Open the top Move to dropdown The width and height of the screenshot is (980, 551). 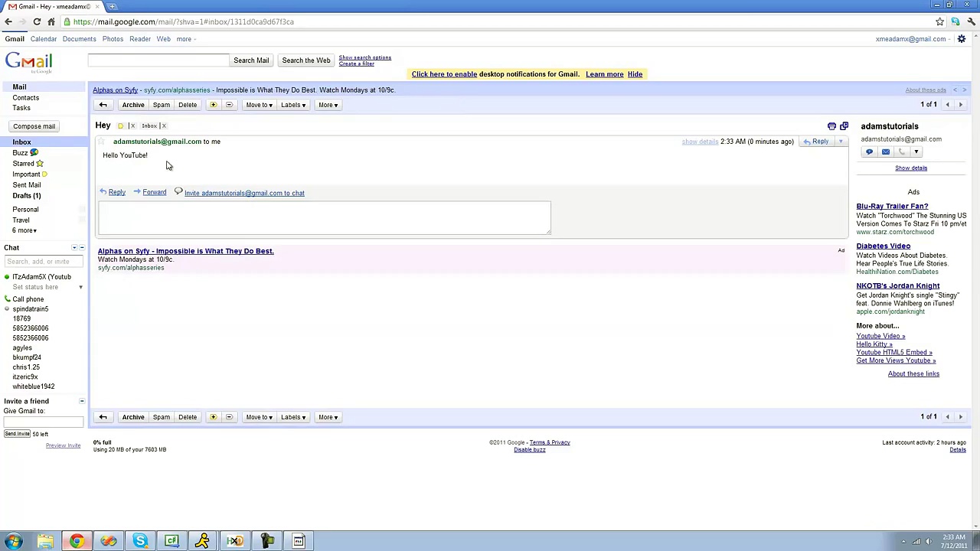point(259,105)
